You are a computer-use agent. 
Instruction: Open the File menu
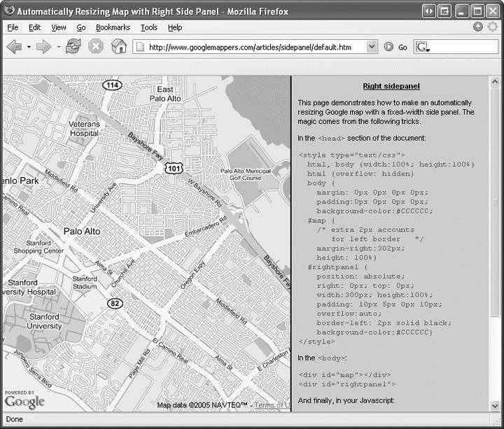(13, 27)
